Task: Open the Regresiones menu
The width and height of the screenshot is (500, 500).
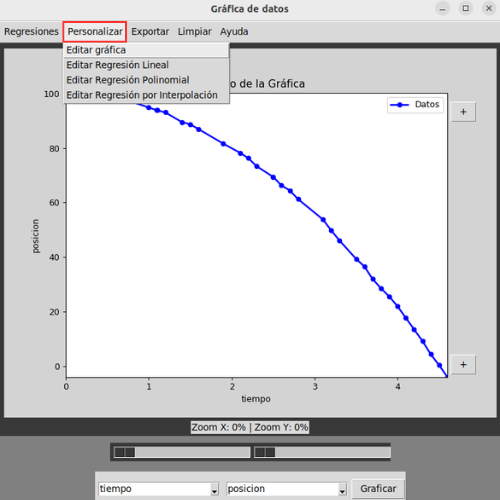Action: click(x=31, y=32)
